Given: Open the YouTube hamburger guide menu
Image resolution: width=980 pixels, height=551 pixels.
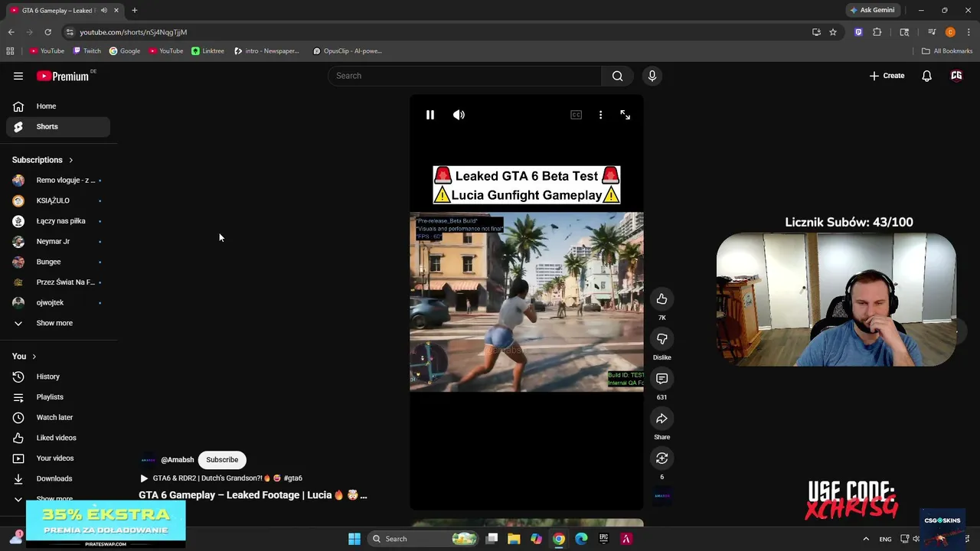Looking at the screenshot, I should pyautogui.click(x=18, y=76).
